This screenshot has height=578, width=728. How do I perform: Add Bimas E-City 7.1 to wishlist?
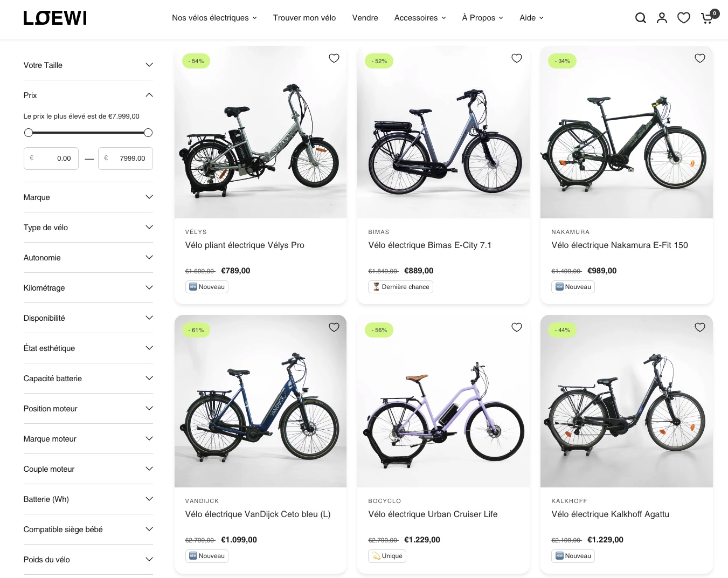pyautogui.click(x=517, y=58)
